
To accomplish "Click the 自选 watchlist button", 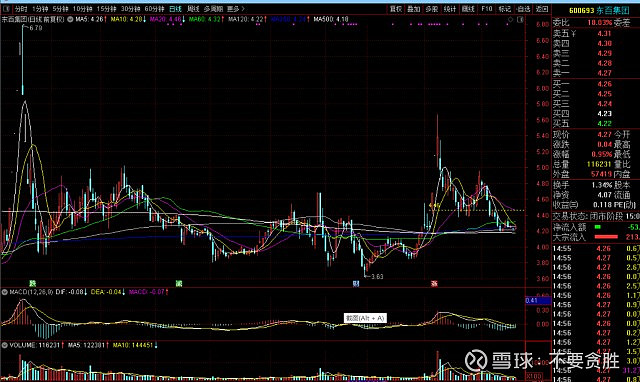I will pos(523,9).
